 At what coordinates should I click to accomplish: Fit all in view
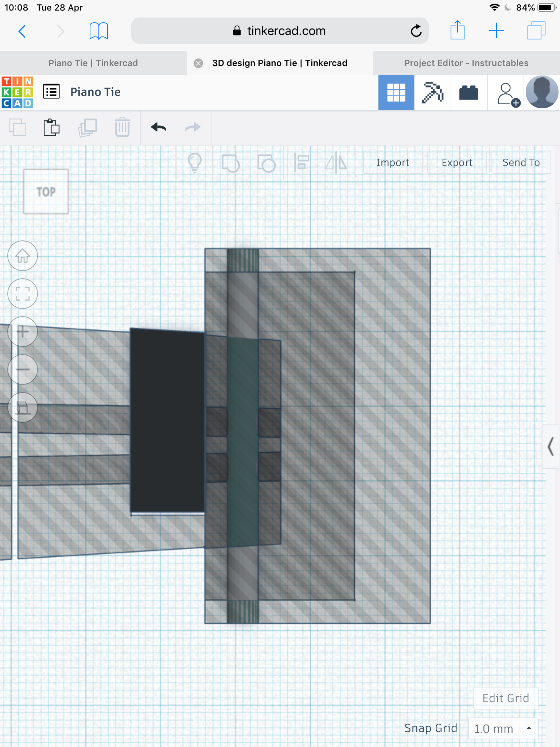click(x=23, y=294)
